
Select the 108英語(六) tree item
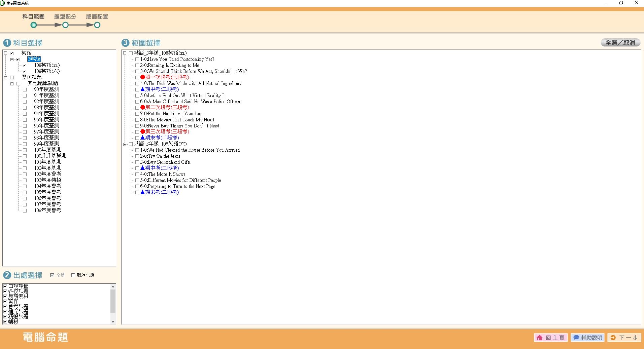point(47,71)
